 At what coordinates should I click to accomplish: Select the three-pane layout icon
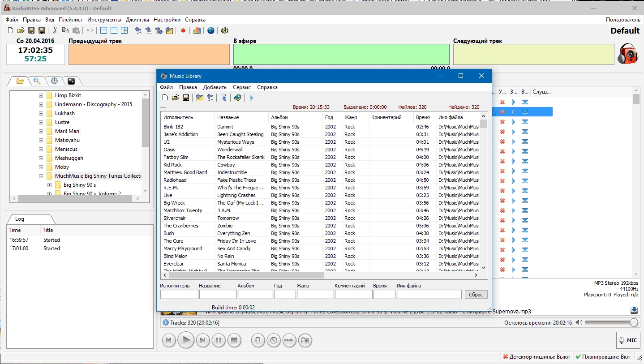tap(125, 30)
